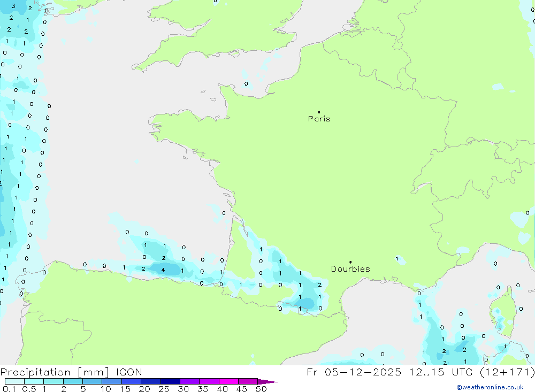Select the 45 mm legend color swatch
The width and height of the screenshot is (535, 392).
(248, 381)
